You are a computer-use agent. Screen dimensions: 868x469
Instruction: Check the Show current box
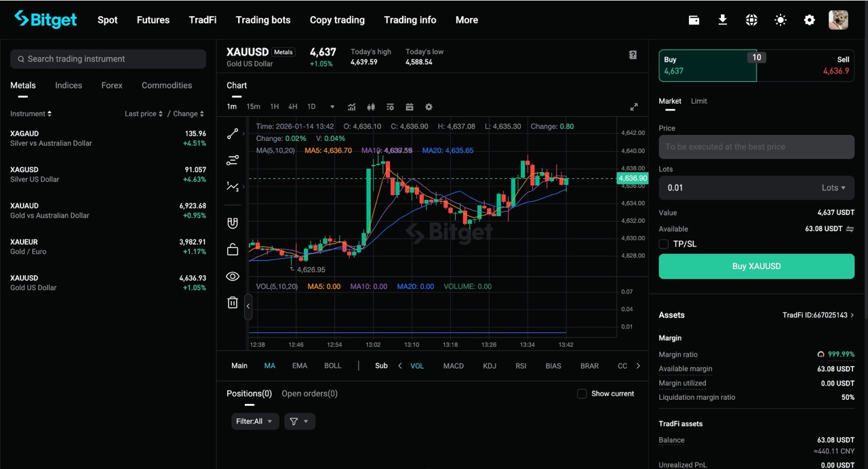(582, 393)
